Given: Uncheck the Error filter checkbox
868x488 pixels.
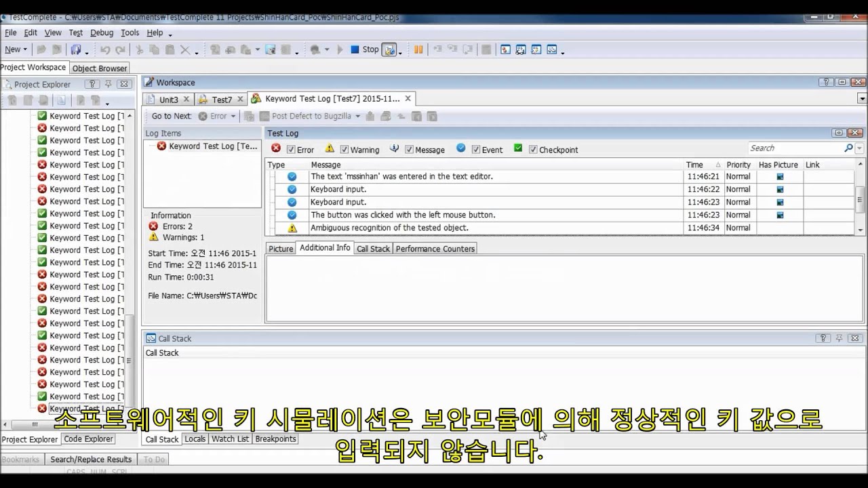Looking at the screenshot, I should pos(291,150).
